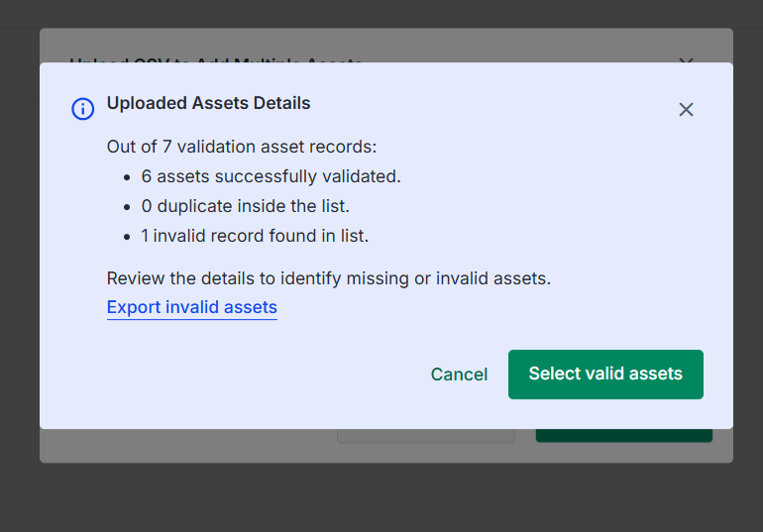
Task: Click the '6 assets successfully validated' line
Action: point(271,176)
